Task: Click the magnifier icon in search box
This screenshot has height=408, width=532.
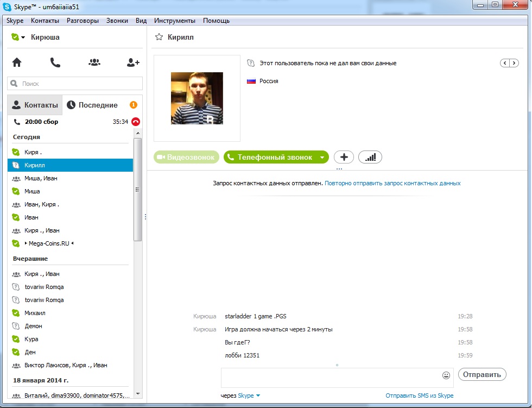Action: point(14,84)
